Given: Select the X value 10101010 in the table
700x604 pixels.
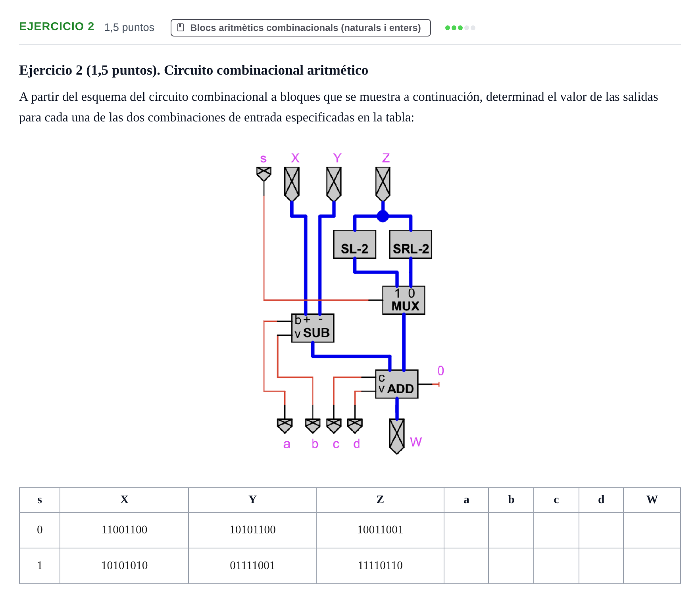Looking at the screenshot, I should pyautogui.click(x=124, y=566).
